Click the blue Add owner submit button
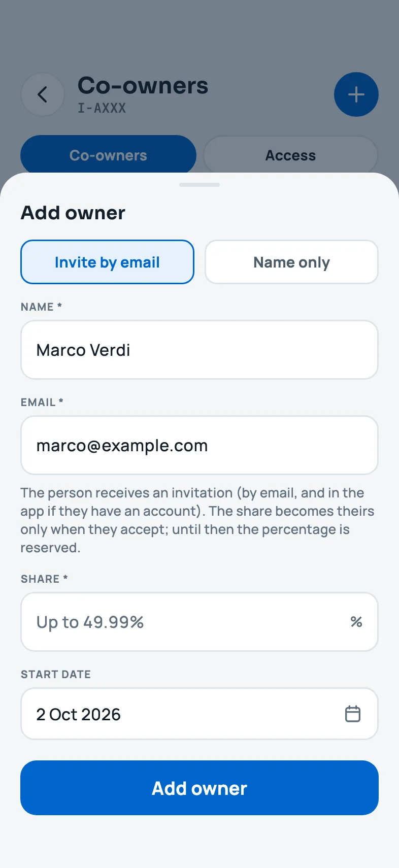Viewport: 399px width, 868px height. pos(199,788)
